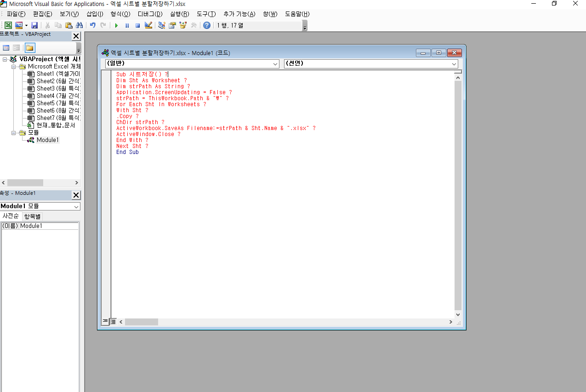Open Object Browser toolbar icon
The width and height of the screenshot is (586, 392).
pos(183,25)
